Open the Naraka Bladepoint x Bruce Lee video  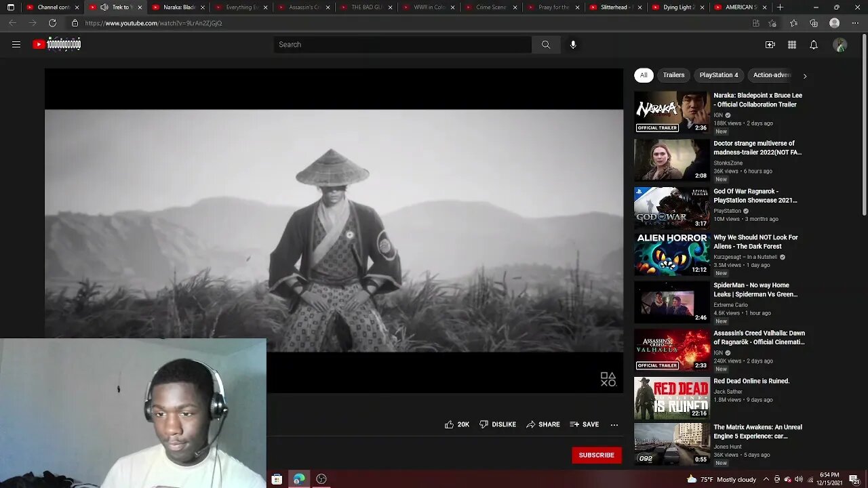pos(757,100)
